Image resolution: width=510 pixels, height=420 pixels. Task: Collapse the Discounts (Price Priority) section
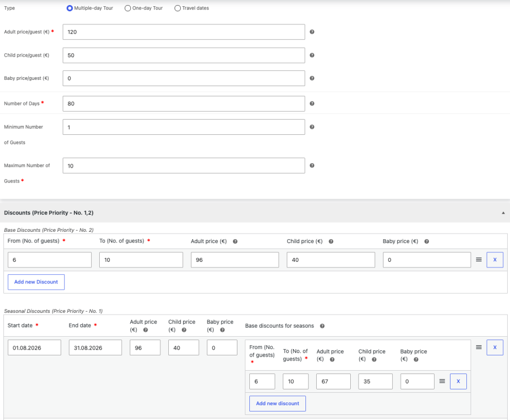click(503, 213)
